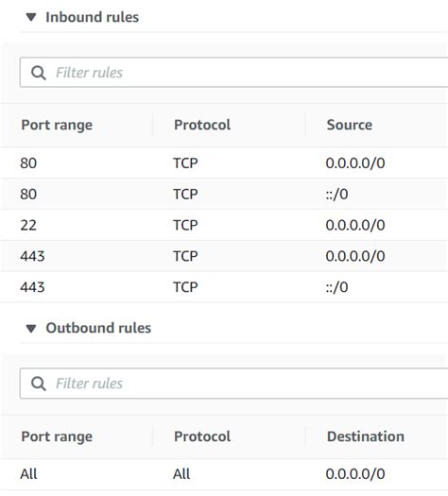The image size is (448, 496).
Task: Select port 80 rule with ::/0 source
Action: [224, 194]
